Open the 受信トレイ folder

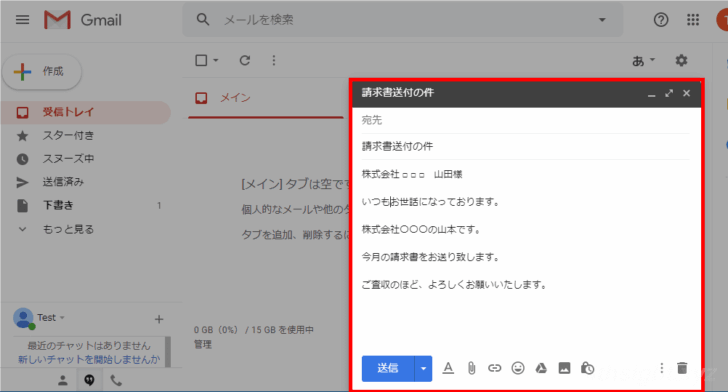(86, 112)
